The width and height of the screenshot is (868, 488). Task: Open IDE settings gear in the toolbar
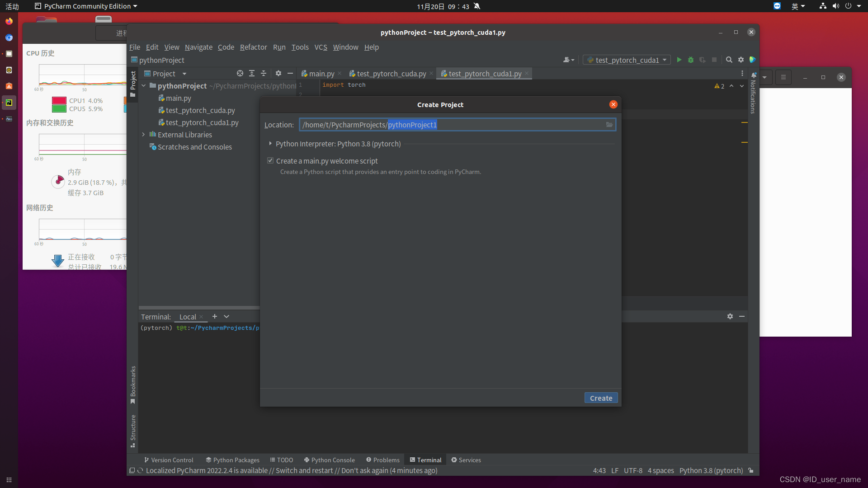(x=741, y=60)
